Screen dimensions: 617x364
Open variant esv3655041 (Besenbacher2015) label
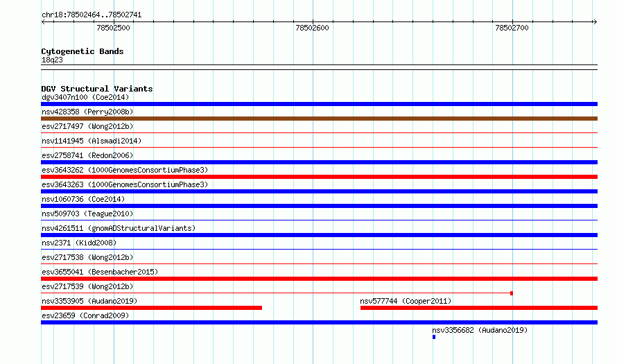point(100,272)
